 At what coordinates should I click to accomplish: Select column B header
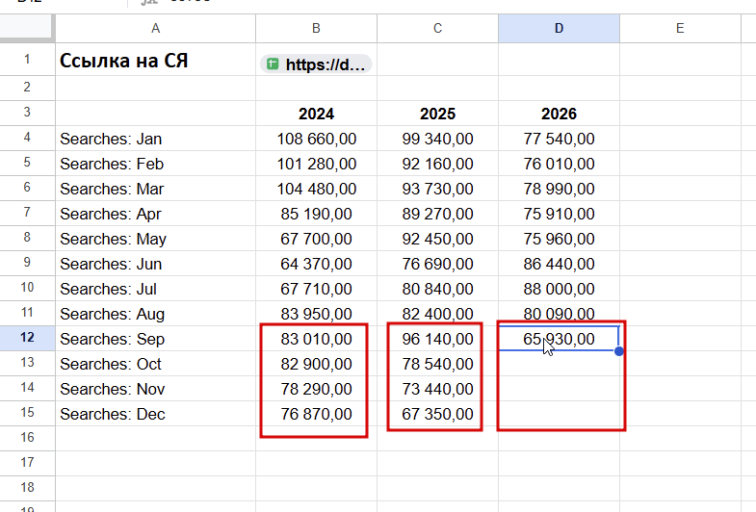(x=316, y=28)
